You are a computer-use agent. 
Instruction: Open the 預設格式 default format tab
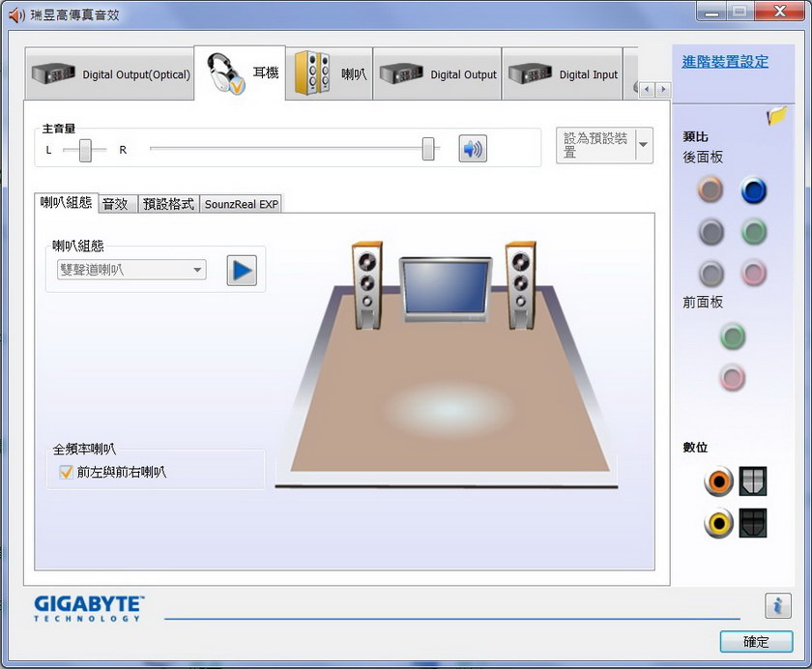tap(168, 203)
